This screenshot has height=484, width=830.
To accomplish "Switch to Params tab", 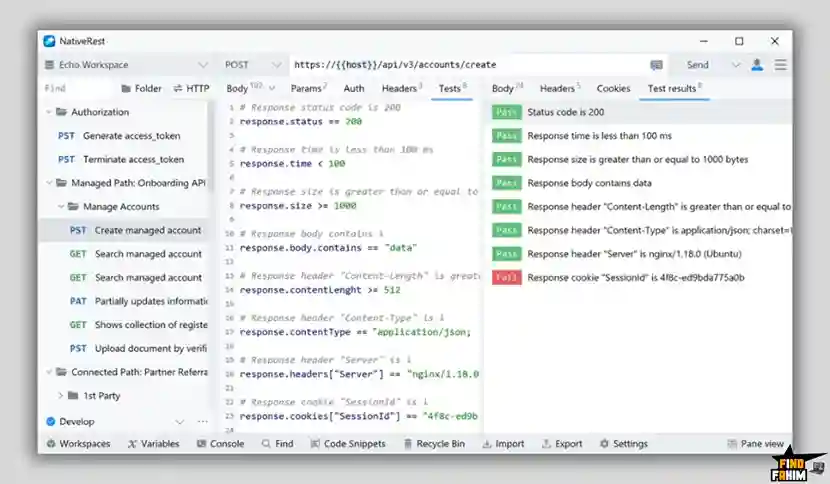I will (308, 88).
